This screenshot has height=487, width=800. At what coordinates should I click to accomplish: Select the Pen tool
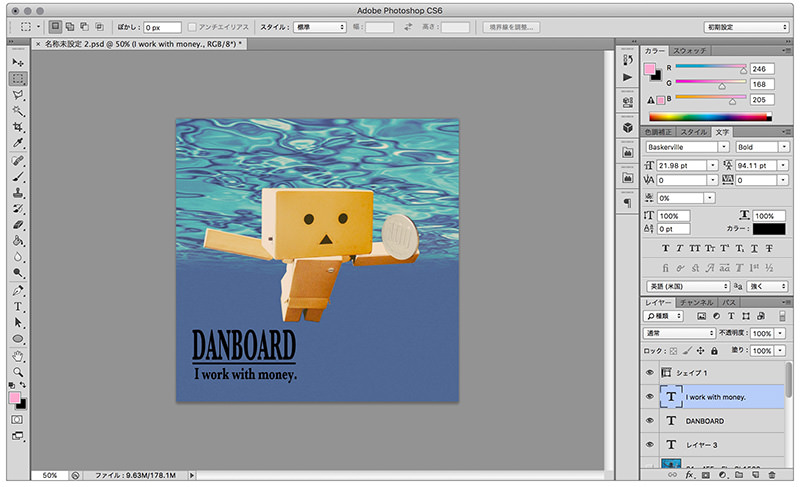tap(18, 290)
